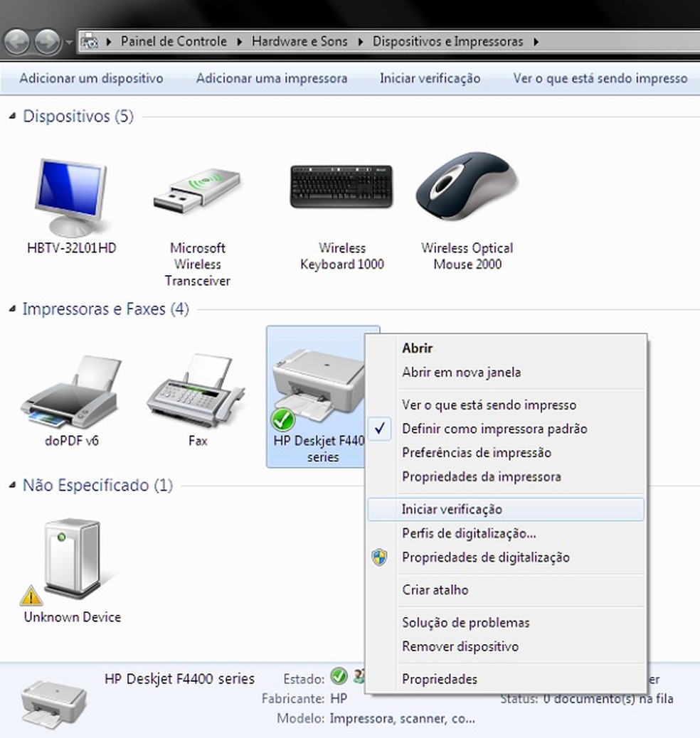Screen dimensions: 700x738
Task: Open the Wireless Keyboard 1000 device
Action: (341, 187)
